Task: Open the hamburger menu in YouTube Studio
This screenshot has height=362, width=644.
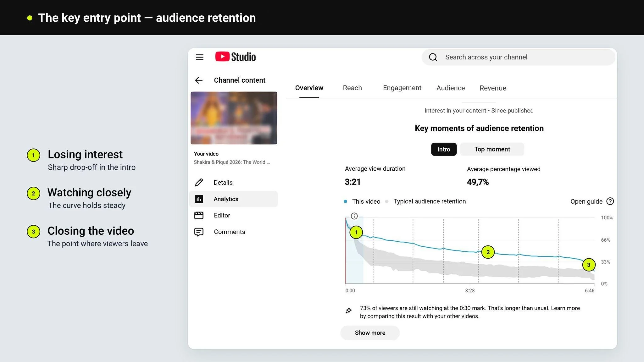Action: coord(199,57)
